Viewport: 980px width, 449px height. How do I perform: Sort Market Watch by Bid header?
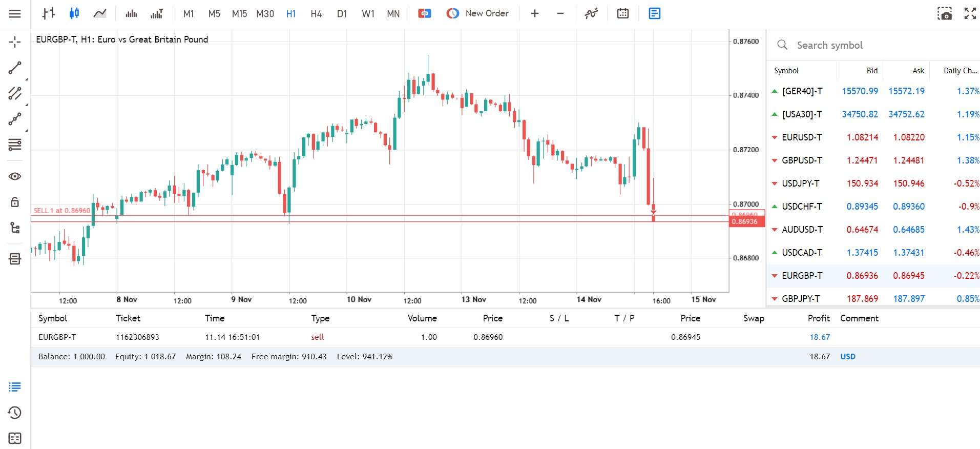point(872,71)
